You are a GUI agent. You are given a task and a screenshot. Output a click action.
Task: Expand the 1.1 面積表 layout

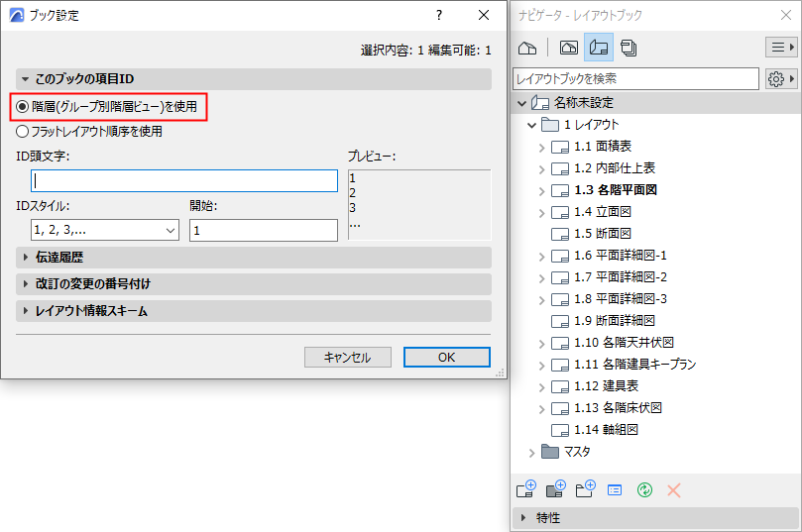point(541,148)
